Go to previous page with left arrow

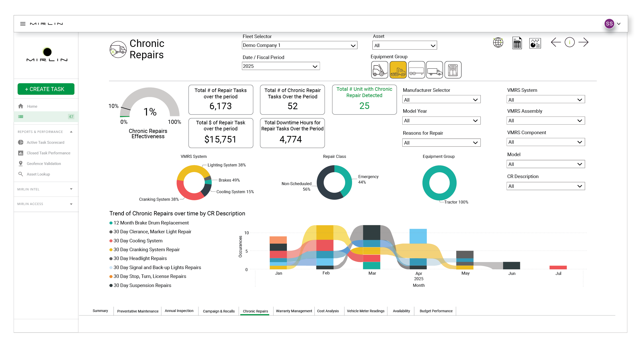pyautogui.click(x=555, y=42)
